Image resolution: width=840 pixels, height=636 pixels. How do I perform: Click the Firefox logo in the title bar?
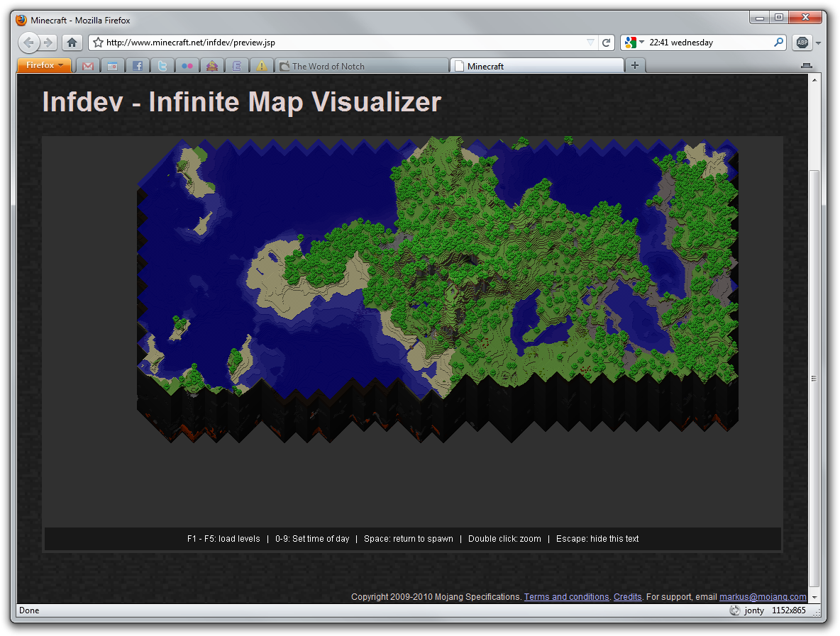pos(21,21)
